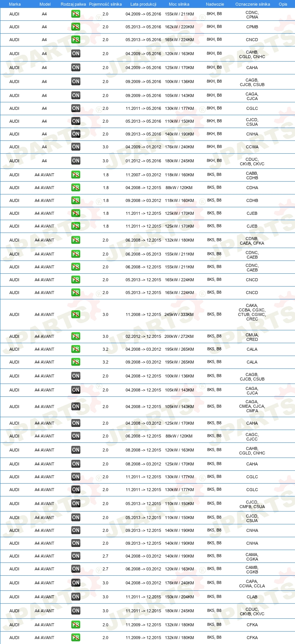Select the date range 04.2009 -> 01.2012
The height and width of the screenshot is (644, 295).
point(143,147)
